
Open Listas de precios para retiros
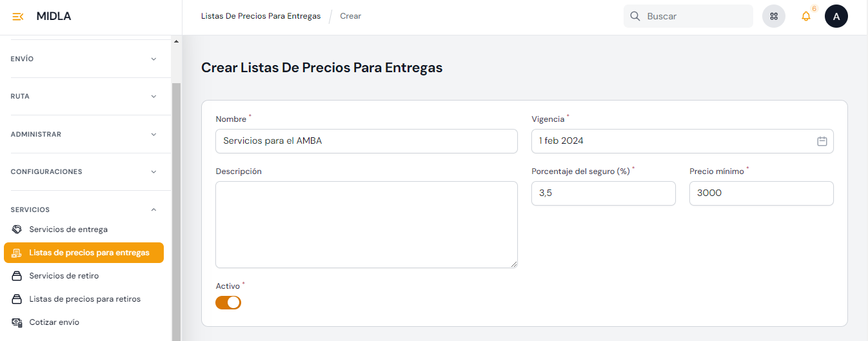coord(84,299)
